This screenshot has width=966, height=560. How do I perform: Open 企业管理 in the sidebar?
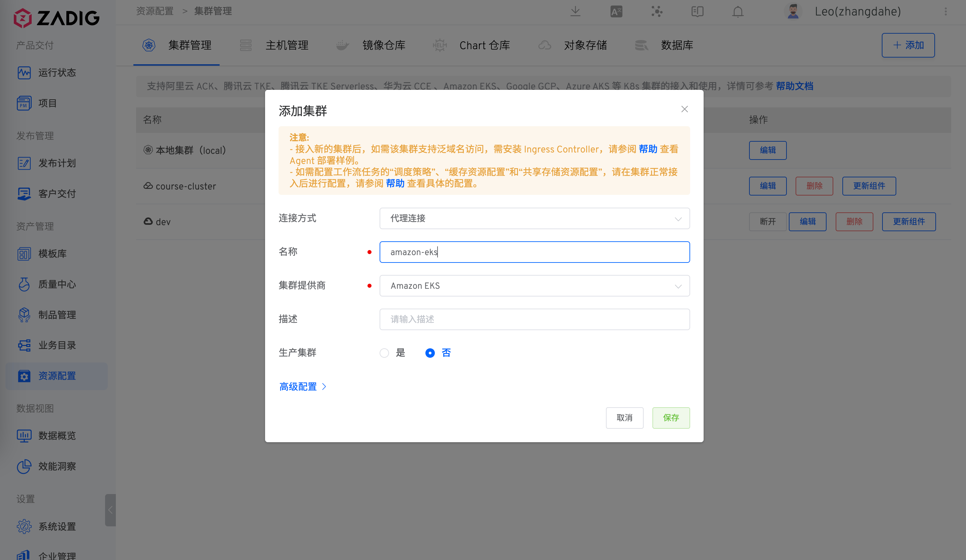(46, 555)
